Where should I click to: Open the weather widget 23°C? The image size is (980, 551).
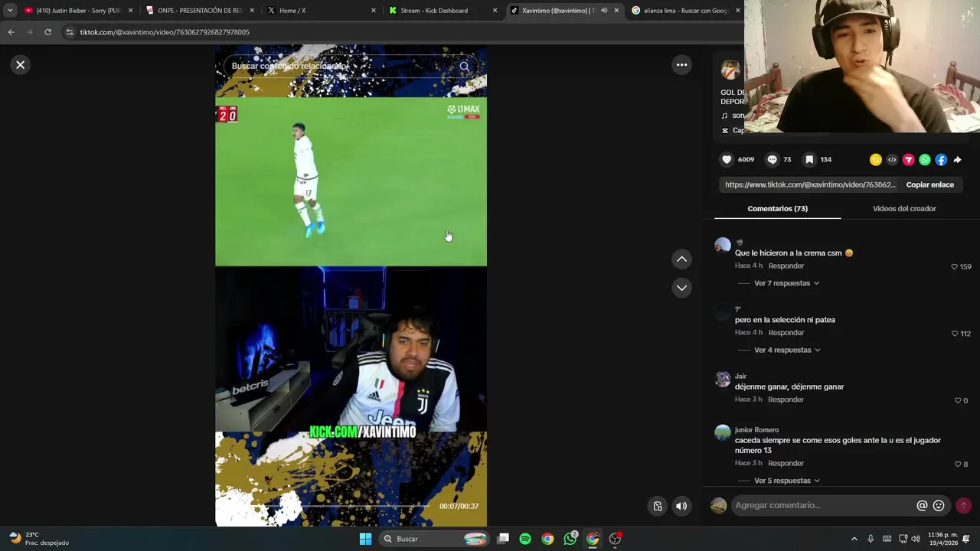[x=40, y=539]
